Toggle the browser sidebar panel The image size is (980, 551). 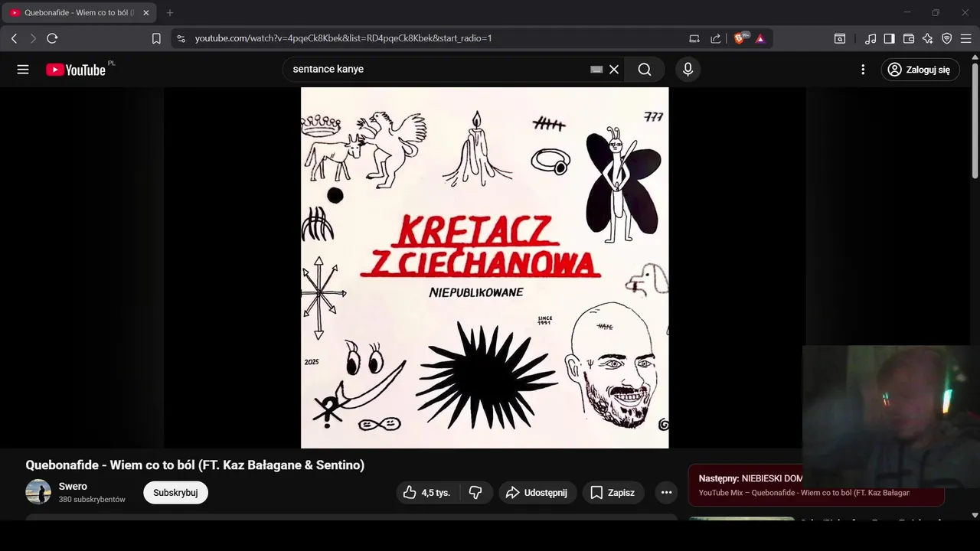coord(889,38)
